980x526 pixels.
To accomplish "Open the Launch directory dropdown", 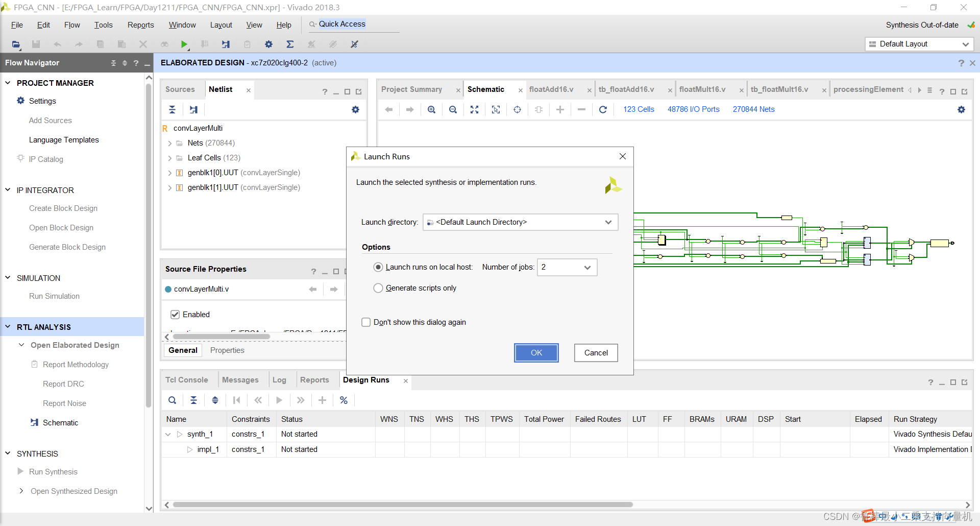I will coord(521,222).
